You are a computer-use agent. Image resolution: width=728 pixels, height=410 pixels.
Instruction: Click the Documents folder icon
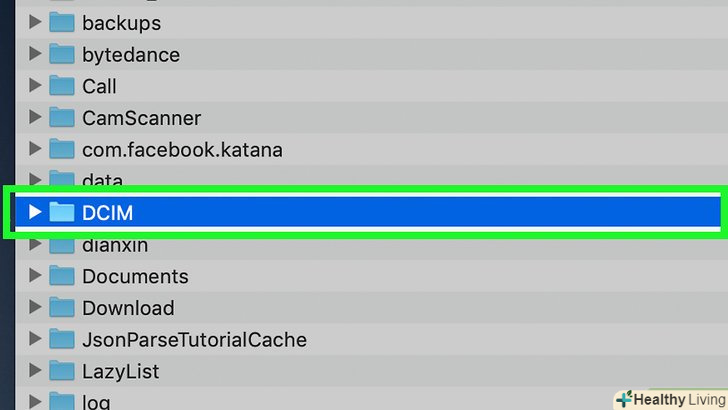click(62, 276)
